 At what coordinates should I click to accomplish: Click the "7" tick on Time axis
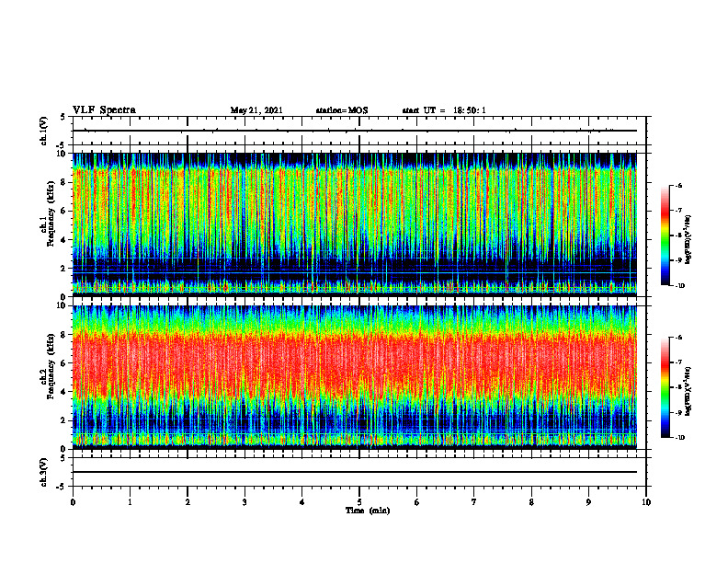pyautogui.click(x=474, y=502)
